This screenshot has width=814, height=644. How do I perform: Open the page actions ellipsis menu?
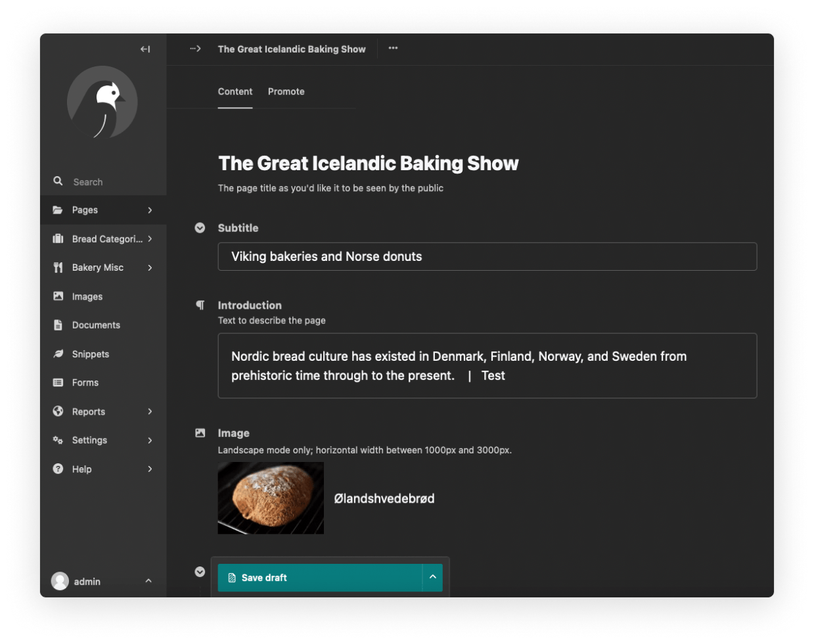(393, 49)
